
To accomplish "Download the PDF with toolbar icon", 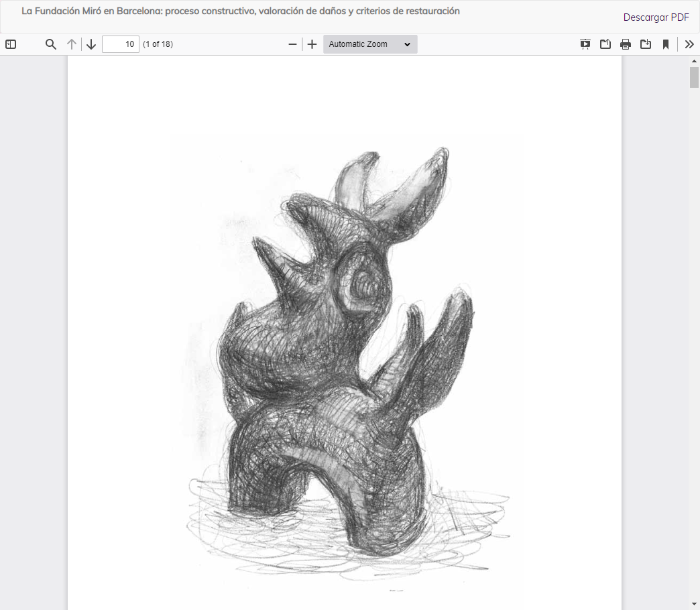I will click(x=646, y=44).
